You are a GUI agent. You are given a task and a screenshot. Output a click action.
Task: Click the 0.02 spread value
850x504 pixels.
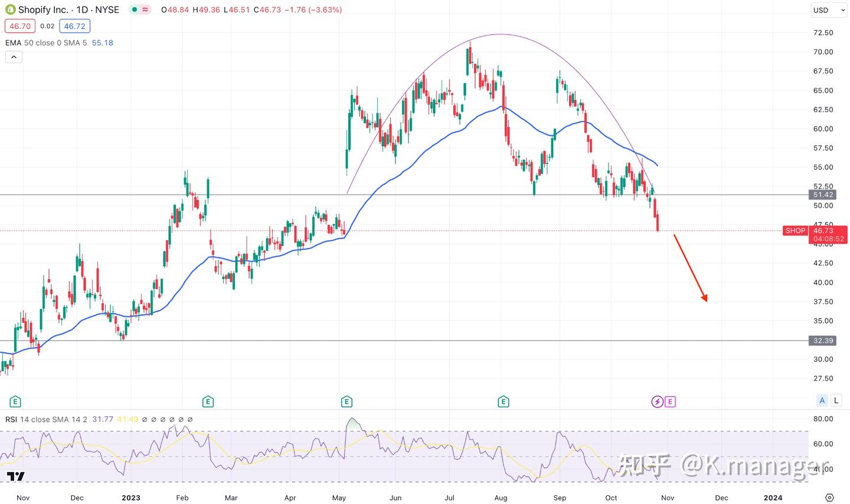pyautogui.click(x=47, y=26)
